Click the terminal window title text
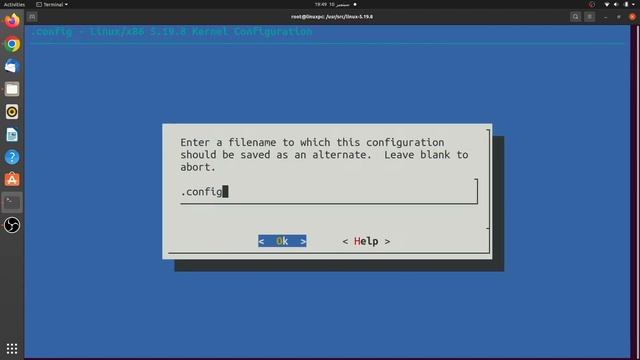The image size is (640, 360). click(x=332, y=17)
